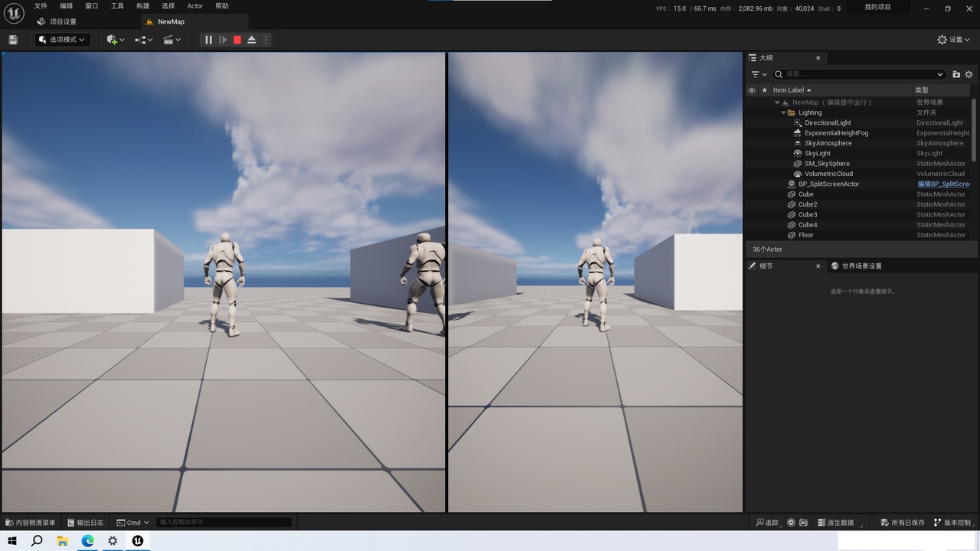Click 所有已保存 save status button
Screen dimensions: 980x551
[902, 523]
